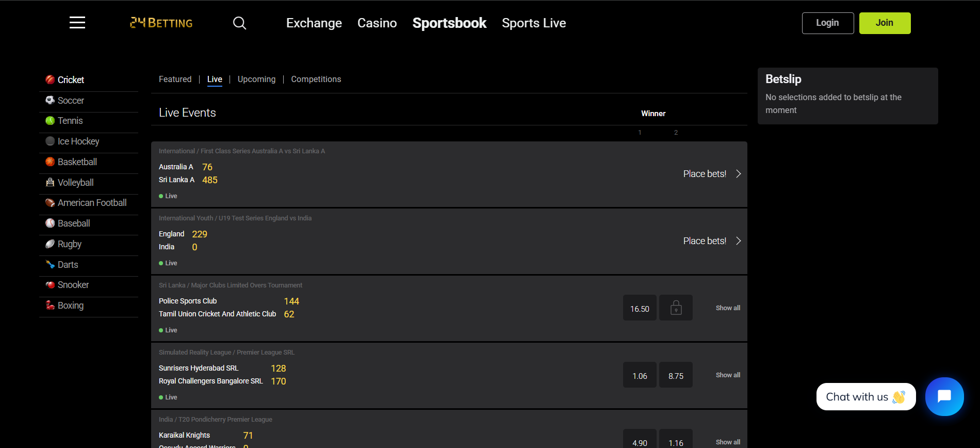Click the Login button
Screen dimensions: 980x448
click(x=827, y=23)
